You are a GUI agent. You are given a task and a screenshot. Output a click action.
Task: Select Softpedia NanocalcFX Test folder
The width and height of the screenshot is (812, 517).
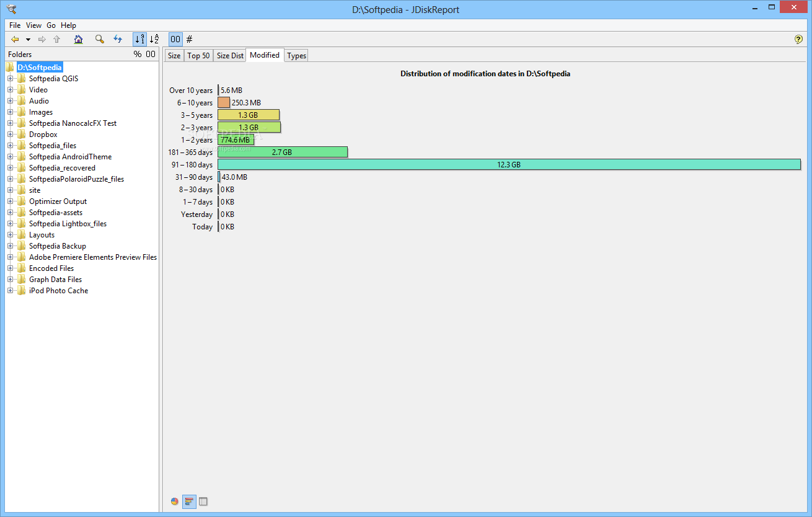[73, 123]
